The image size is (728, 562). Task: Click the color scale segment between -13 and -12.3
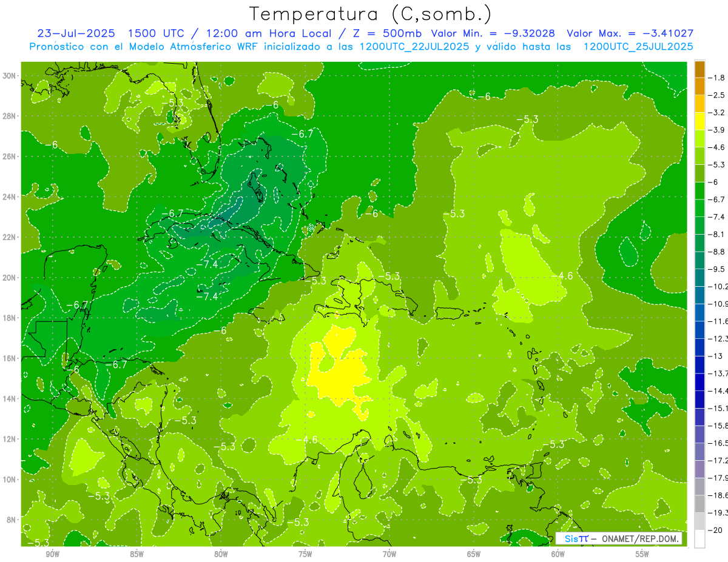tap(699, 347)
